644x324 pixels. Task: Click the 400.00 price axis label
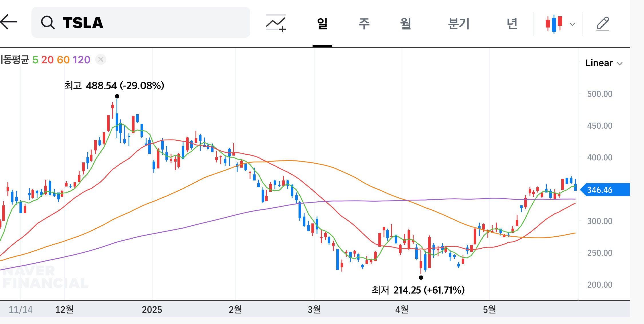[x=600, y=158]
